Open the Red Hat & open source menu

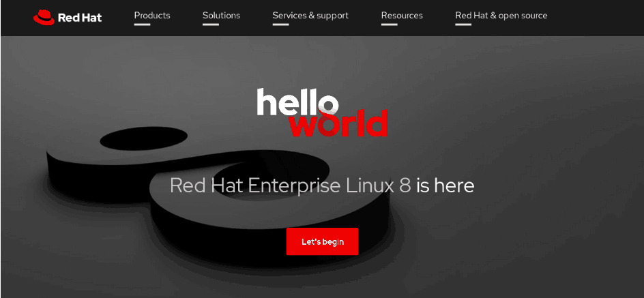501,16
